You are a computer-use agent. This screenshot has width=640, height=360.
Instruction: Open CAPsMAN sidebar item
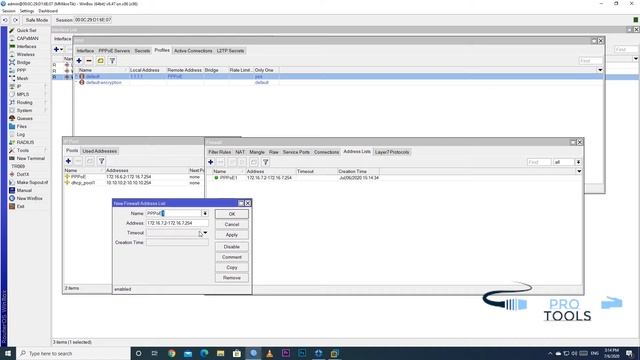(x=27, y=38)
